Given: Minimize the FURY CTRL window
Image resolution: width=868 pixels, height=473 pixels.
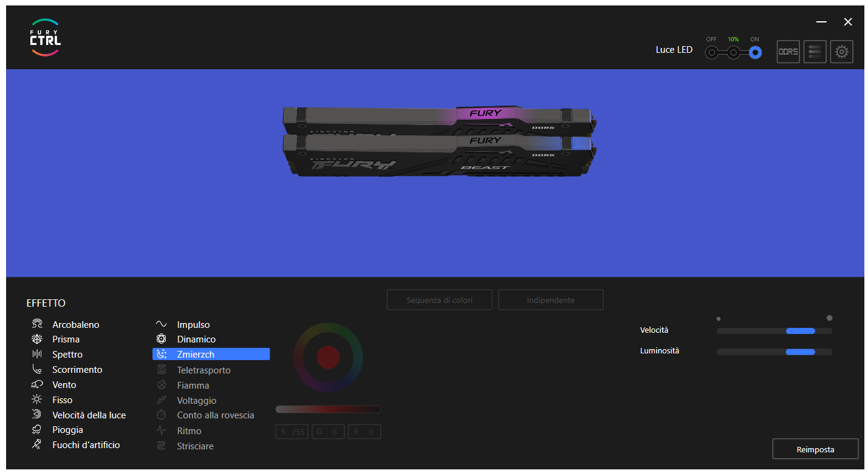Looking at the screenshot, I should 821,22.
